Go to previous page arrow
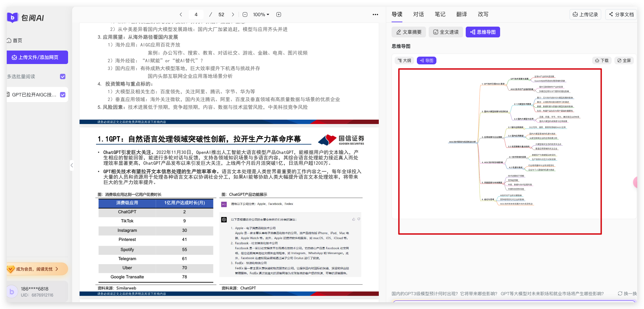Image resolution: width=644 pixels, height=309 pixels. coord(181,14)
